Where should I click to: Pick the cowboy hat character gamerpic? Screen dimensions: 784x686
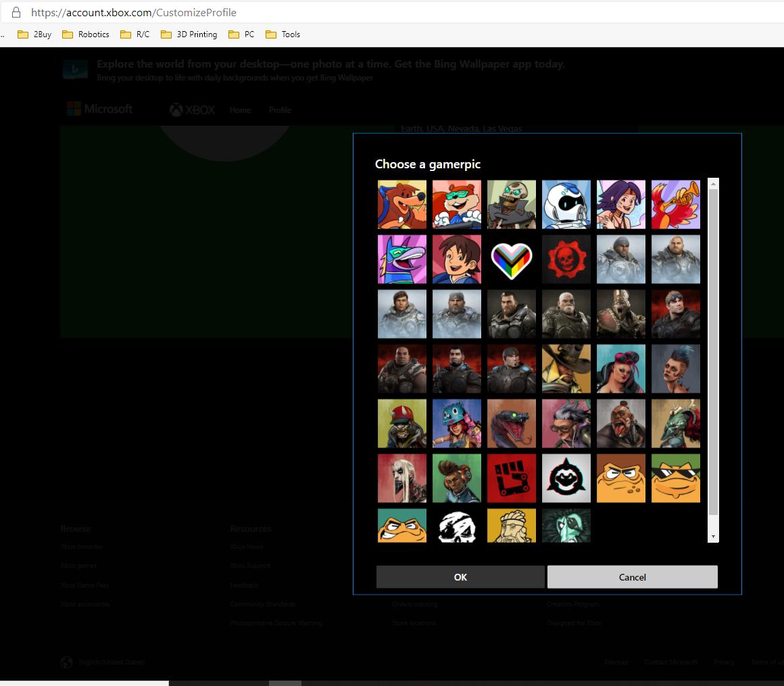566,368
